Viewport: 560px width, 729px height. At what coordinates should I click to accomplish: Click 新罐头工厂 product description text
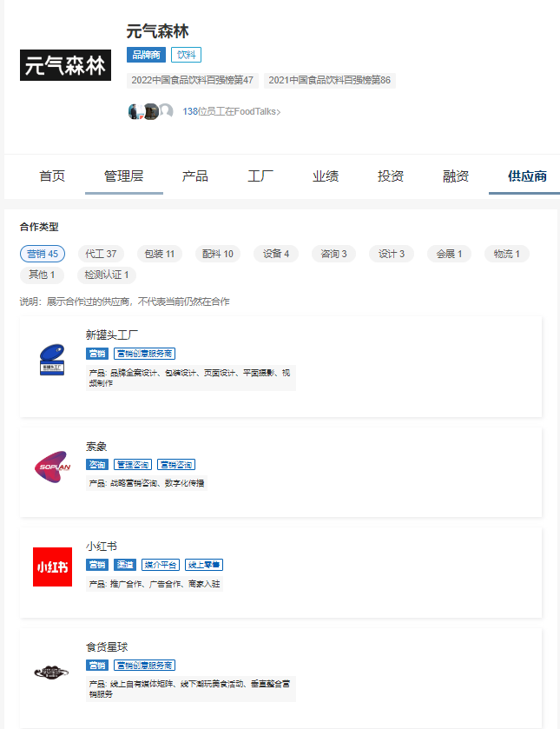pos(190,378)
